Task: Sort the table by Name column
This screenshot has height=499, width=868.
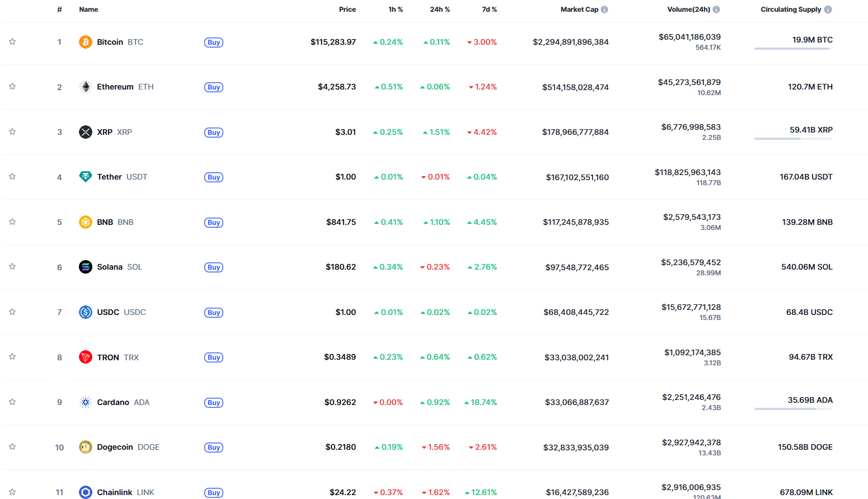Action: pos(88,10)
